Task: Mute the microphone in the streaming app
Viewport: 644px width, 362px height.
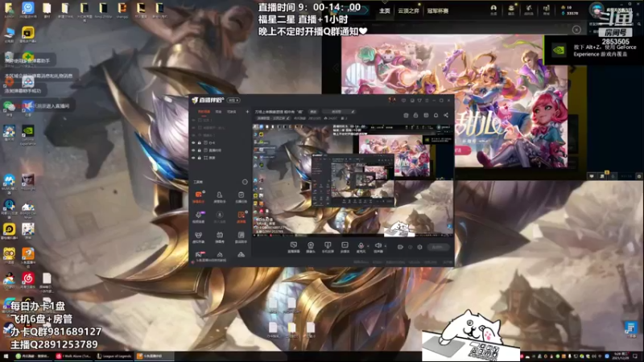Action: click(361, 247)
